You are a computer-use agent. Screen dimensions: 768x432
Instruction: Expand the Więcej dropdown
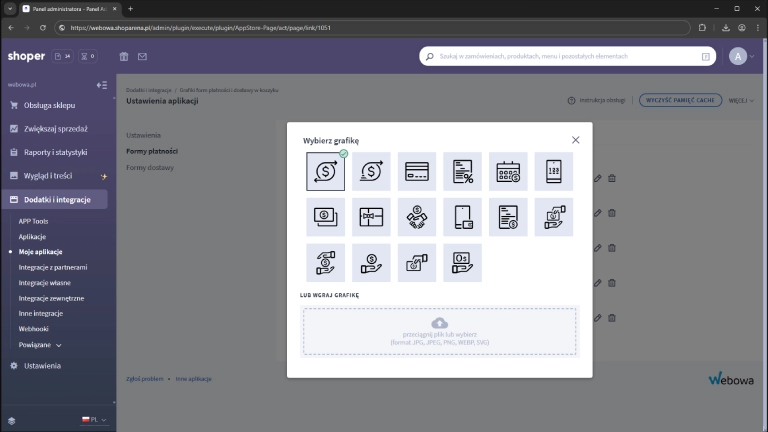click(740, 101)
